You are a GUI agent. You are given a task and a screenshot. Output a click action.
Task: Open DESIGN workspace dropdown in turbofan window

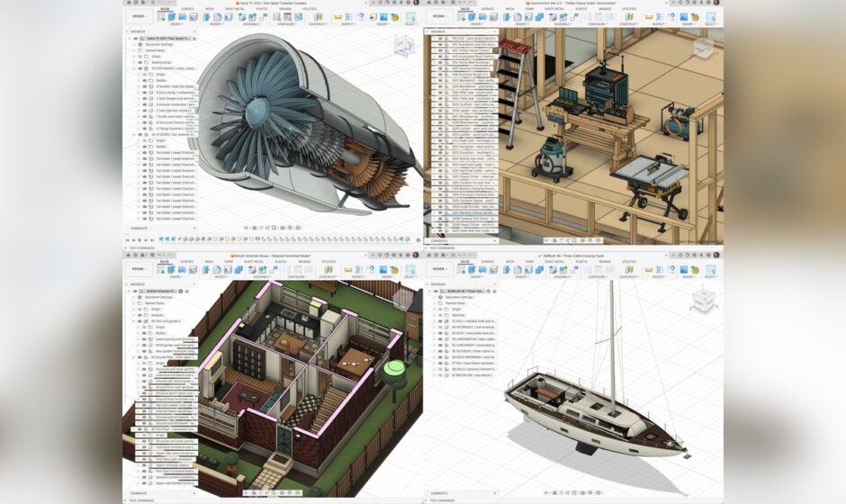[x=139, y=16]
